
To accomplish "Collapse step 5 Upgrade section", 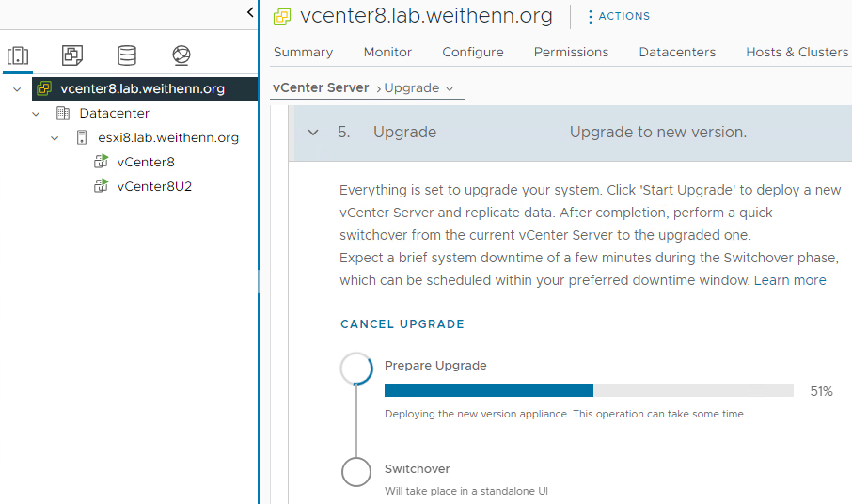I will click(313, 132).
